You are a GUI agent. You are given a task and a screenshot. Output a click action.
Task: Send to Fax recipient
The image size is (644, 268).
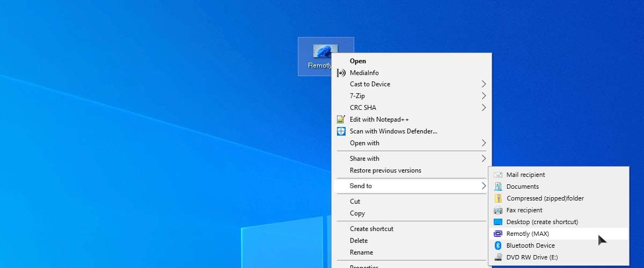pyautogui.click(x=559, y=210)
